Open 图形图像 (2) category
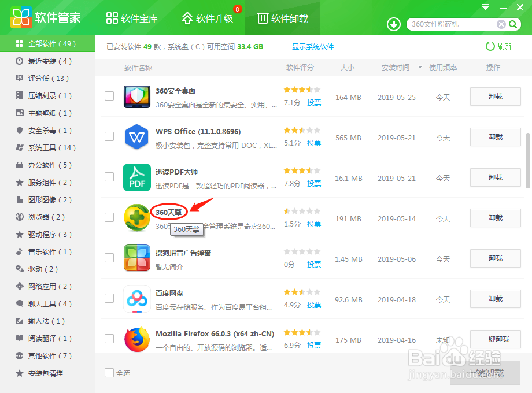This screenshot has width=532, height=393. (x=47, y=200)
